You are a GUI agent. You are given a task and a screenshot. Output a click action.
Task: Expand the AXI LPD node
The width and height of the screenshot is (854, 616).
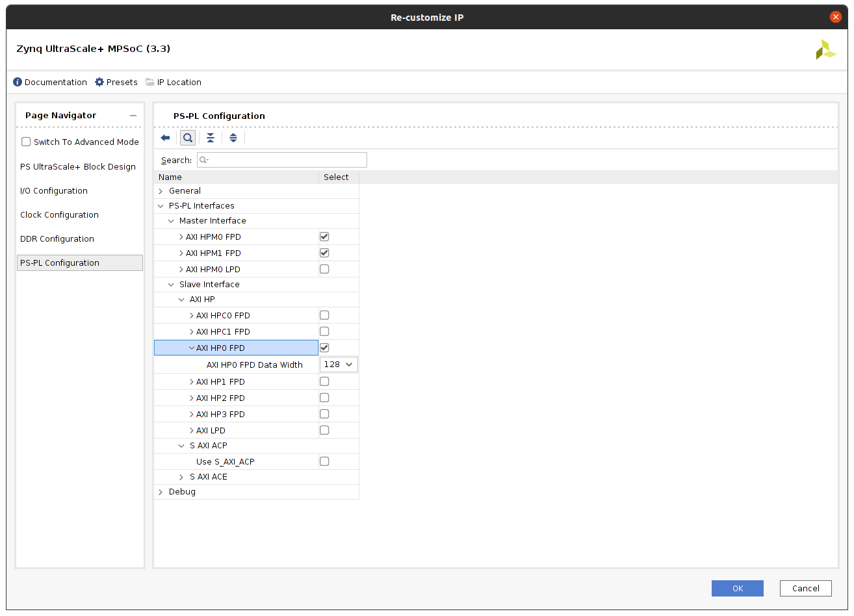(192, 430)
